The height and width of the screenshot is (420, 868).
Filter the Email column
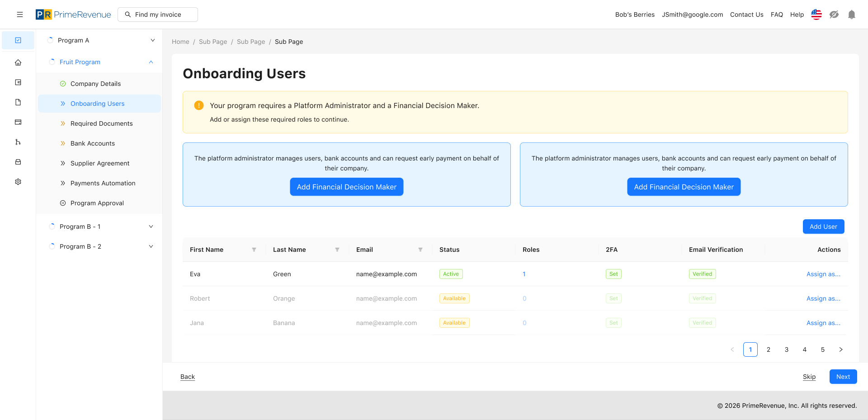click(x=420, y=250)
